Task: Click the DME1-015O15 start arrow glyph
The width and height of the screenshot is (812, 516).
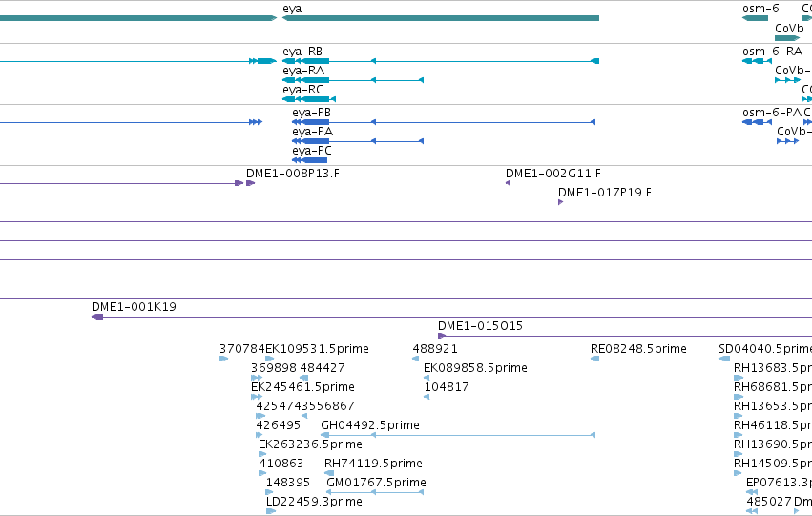Action: tap(442, 336)
